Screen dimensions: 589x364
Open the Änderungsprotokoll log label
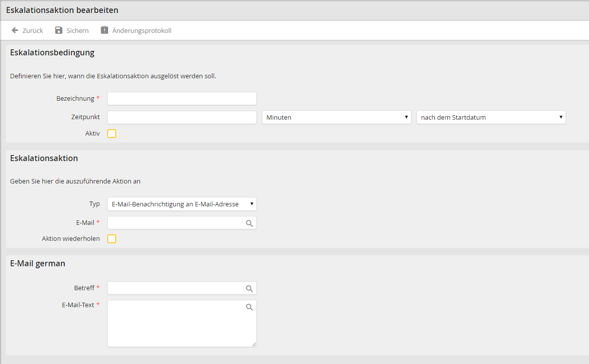click(142, 31)
